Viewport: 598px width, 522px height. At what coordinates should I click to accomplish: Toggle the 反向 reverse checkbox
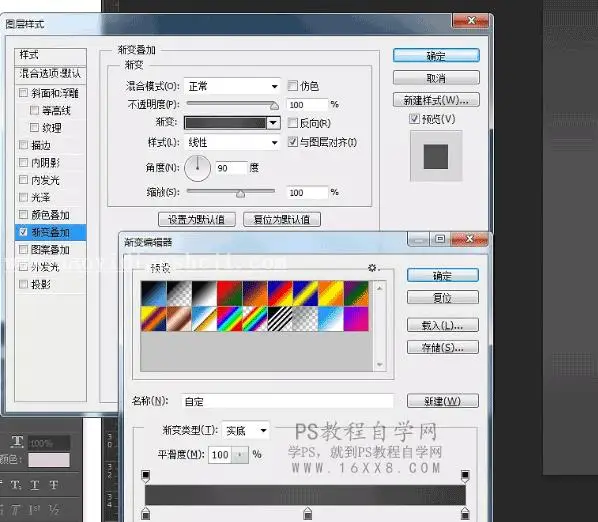pyautogui.click(x=293, y=123)
